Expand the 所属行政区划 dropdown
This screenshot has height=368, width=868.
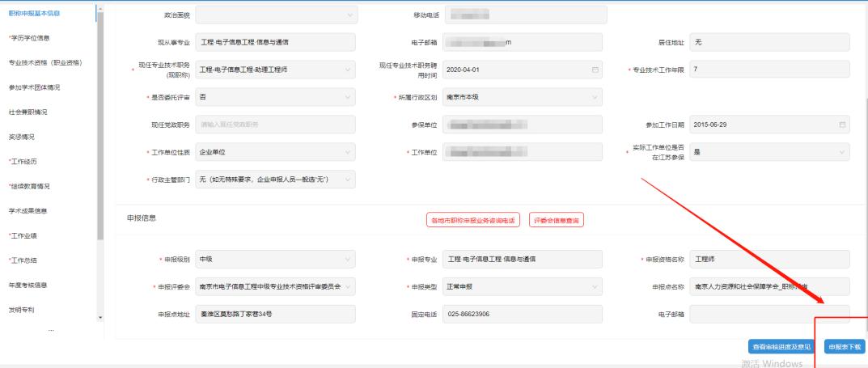[523, 97]
